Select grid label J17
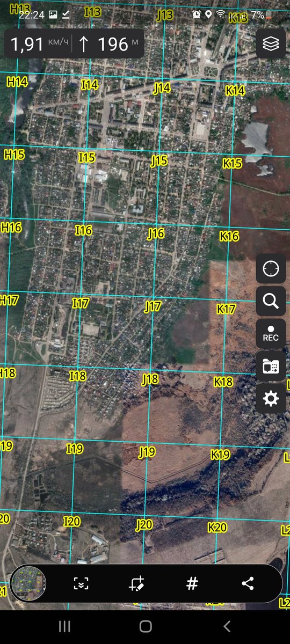The image size is (290, 644). pyautogui.click(x=153, y=306)
